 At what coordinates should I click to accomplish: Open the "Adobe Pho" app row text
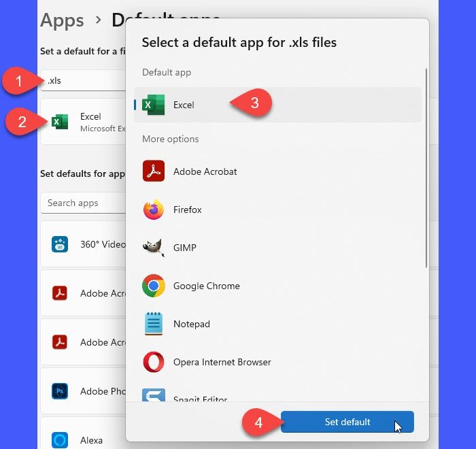pos(103,391)
